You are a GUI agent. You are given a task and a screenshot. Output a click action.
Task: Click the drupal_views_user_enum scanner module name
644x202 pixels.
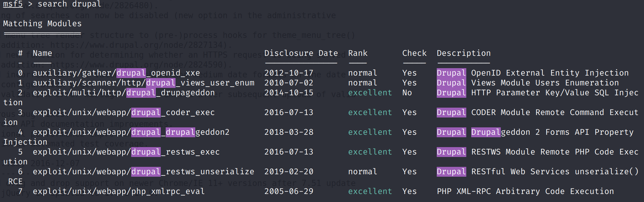[x=143, y=83]
